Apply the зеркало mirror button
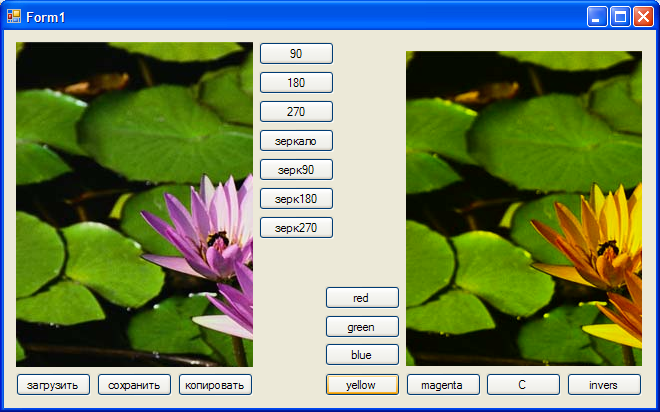Image resolution: width=660 pixels, height=412 pixels. click(296, 141)
